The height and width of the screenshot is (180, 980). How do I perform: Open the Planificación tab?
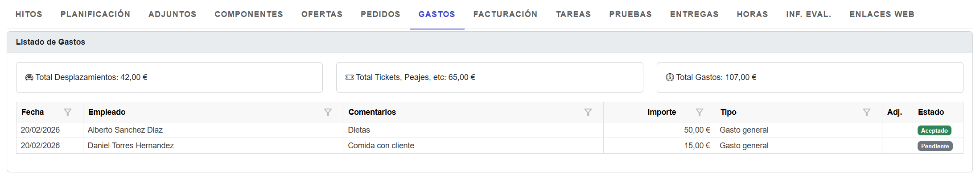95,14
